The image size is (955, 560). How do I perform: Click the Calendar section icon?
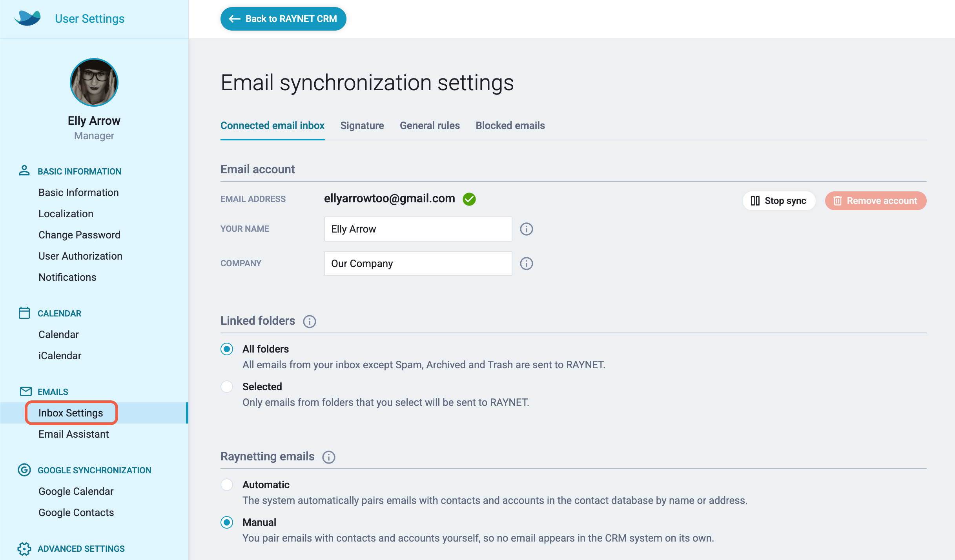pos(24,313)
